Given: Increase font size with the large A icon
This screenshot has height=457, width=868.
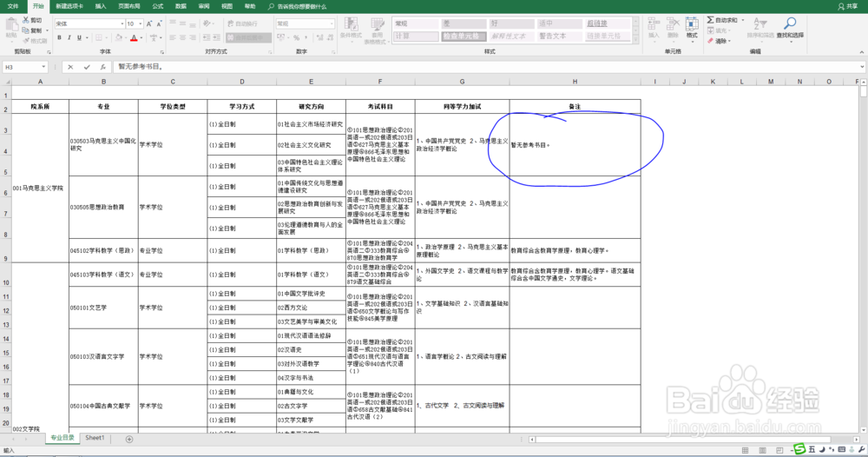Looking at the screenshot, I should 149,23.
